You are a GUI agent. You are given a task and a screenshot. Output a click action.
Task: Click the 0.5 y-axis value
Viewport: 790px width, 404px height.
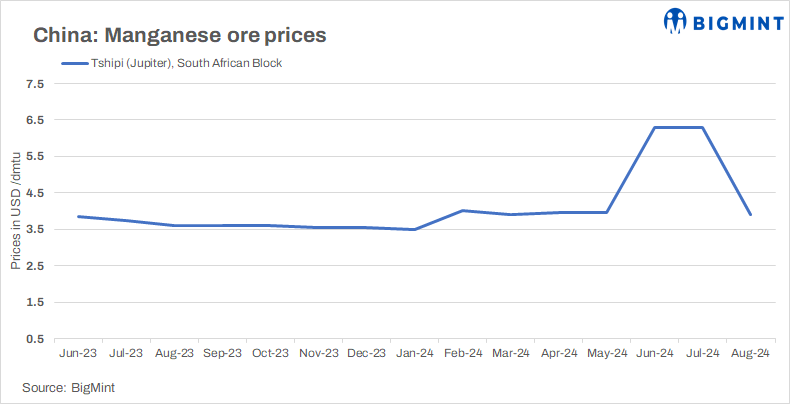36,338
